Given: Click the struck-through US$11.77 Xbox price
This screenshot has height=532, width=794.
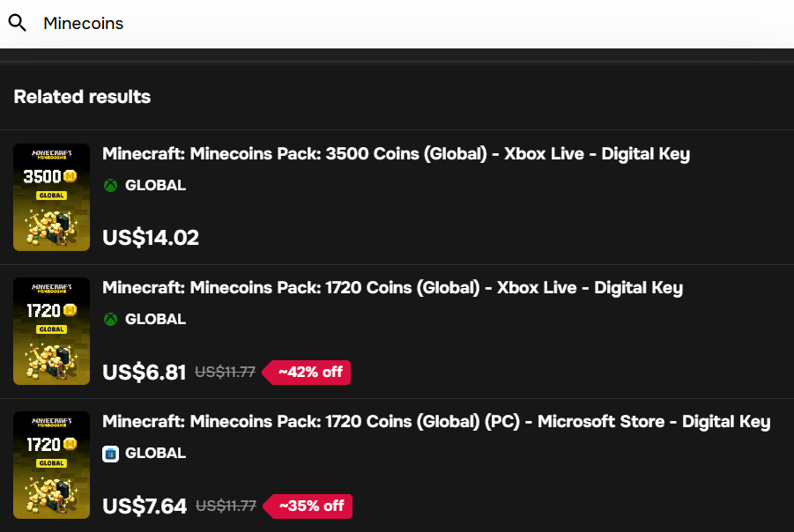Looking at the screenshot, I should click(225, 373).
